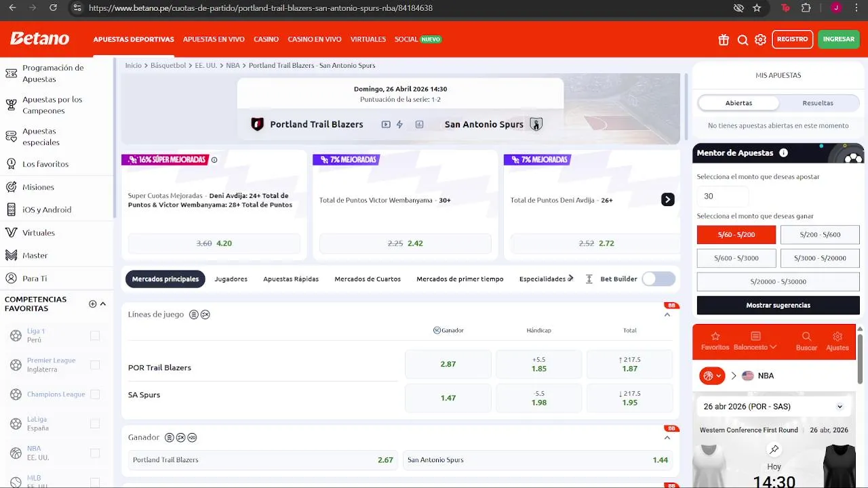
Task: Click the live stream icon beside Portland Trail Blazers
Action: coord(386,124)
